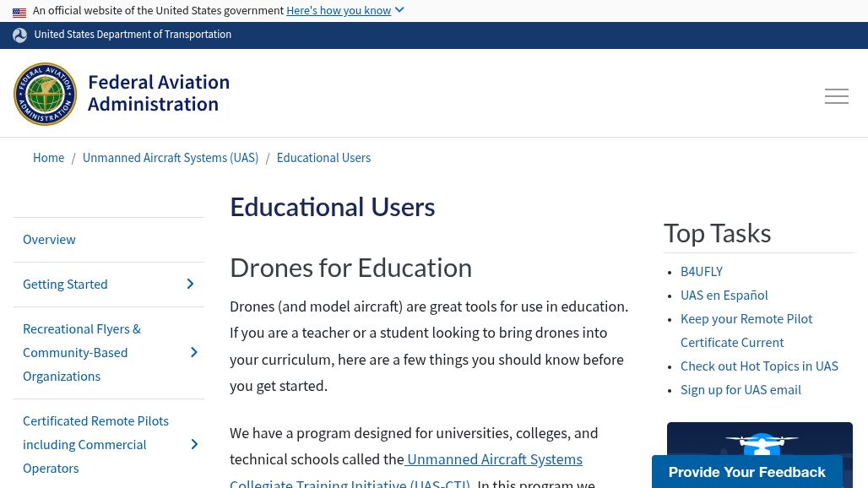Expand the Getting Started submenu chevron
The height and width of the screenshot is (488, 868).
click(190, 285)
